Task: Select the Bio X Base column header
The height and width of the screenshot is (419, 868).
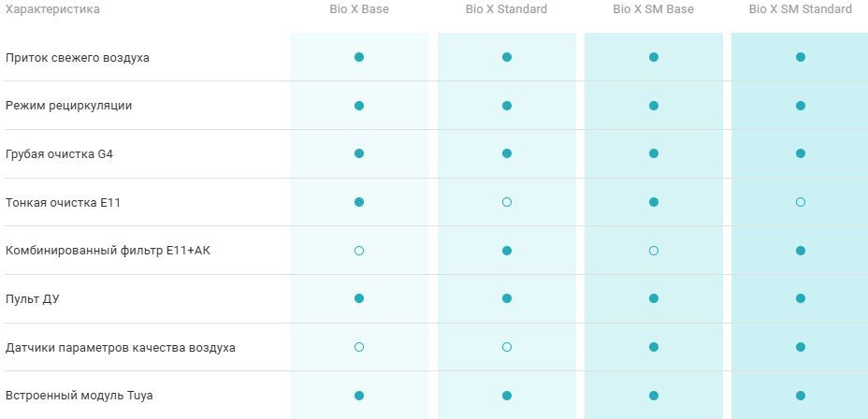Action: click(359, 9)
